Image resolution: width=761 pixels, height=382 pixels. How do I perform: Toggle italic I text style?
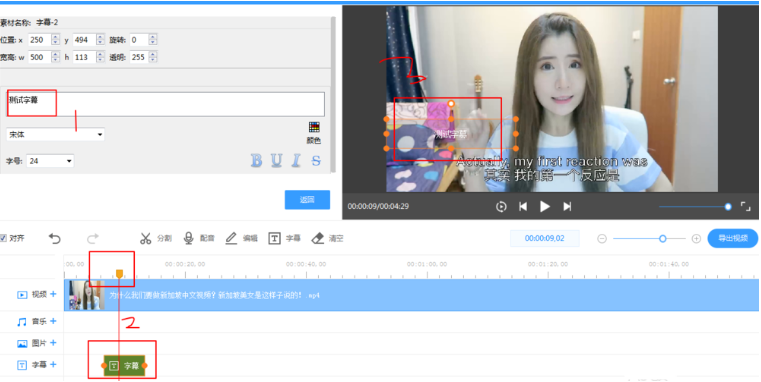(296, 160)
